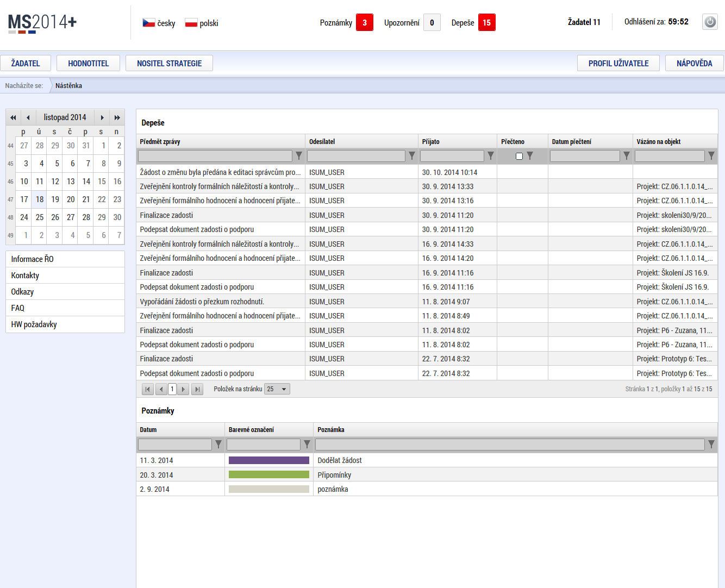Screen dimensions: 725x588
Task: Open the HODNOTITEL menu
Action: (89, 63)
